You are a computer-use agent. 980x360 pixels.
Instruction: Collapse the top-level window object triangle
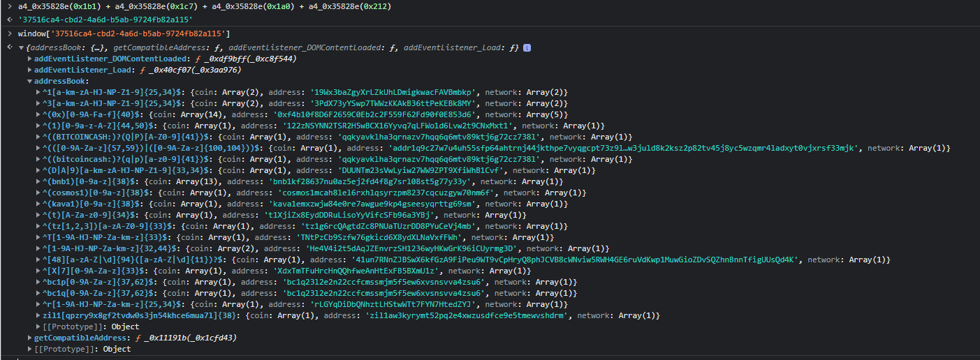(x=21, y=47)
